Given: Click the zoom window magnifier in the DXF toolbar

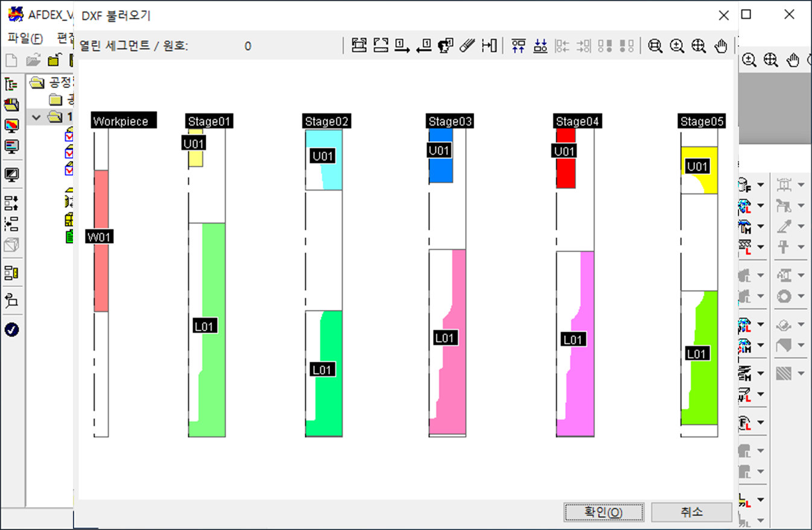Looking at the screenshot, I should click(x=655, y=46).
